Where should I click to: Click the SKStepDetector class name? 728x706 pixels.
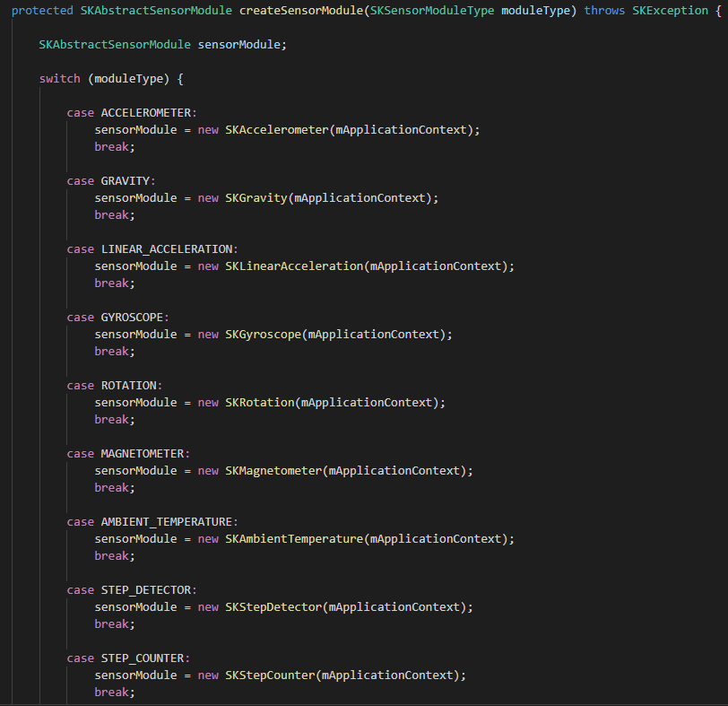tap(273, 606)
